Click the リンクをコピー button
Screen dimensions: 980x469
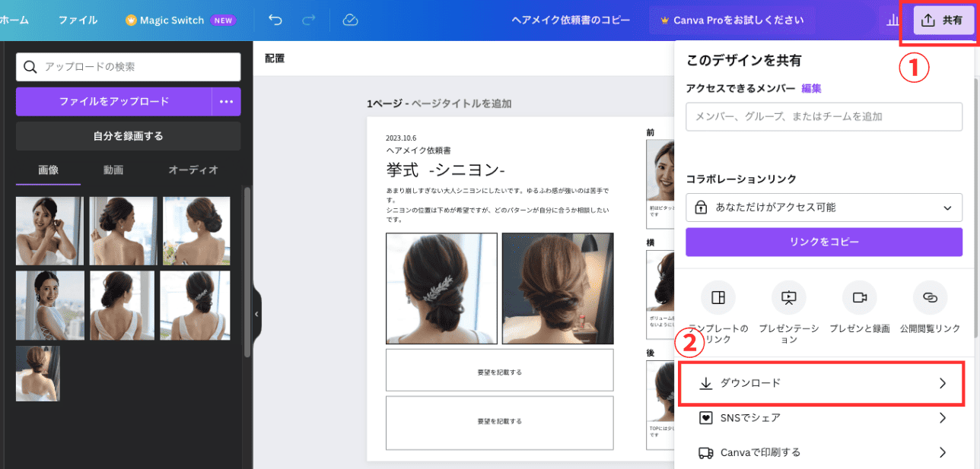[x=823, y=242]
